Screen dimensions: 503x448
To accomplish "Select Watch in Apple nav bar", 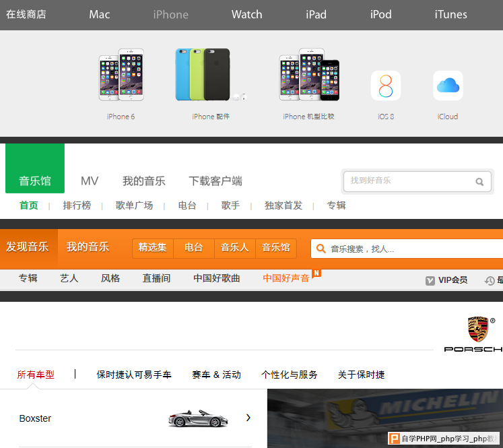I will (246, 14).
